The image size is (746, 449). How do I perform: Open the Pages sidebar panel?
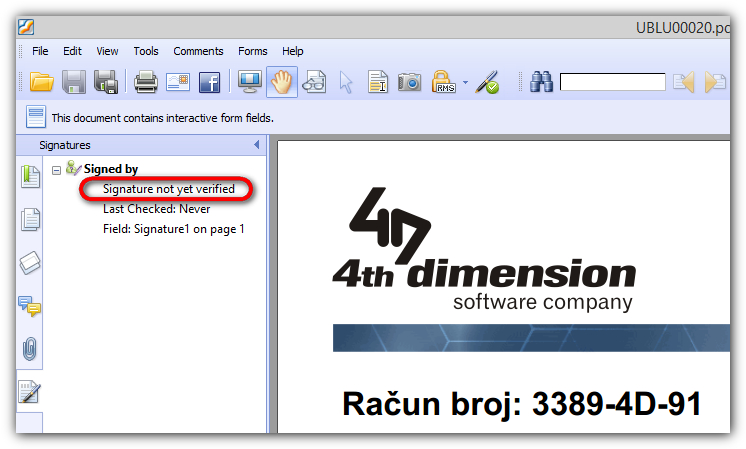pos(30,219)
